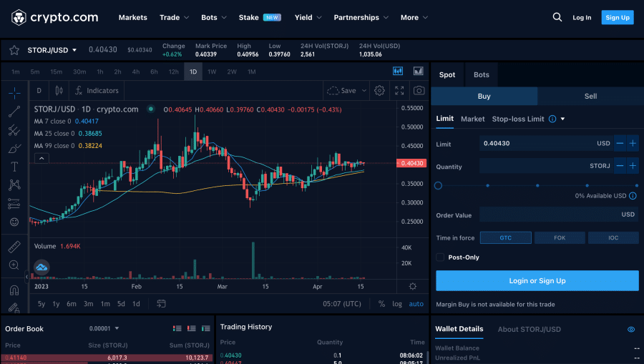
Task: Decrease the quantity with minus
Action: 620,166
